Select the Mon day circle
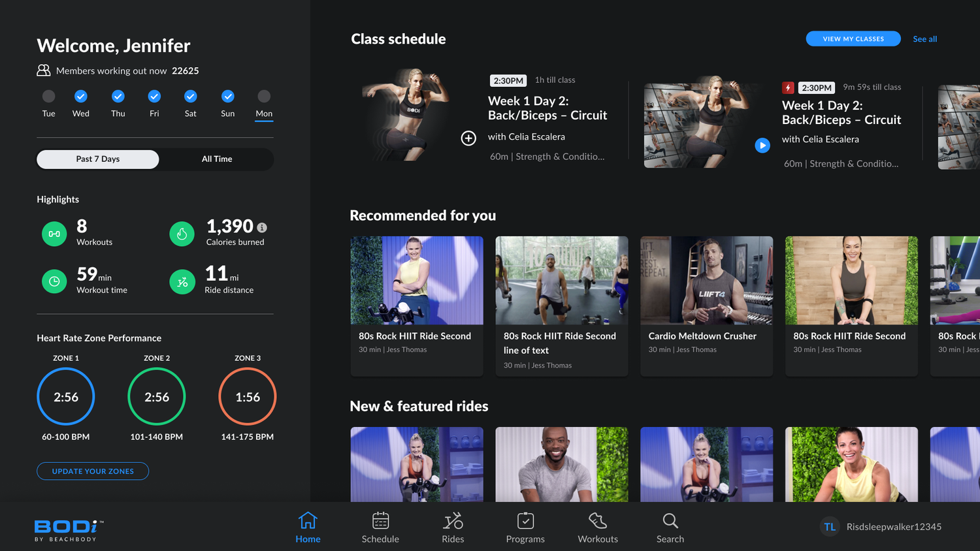This screenshot has height=551, width=980. tap(264, 96)
